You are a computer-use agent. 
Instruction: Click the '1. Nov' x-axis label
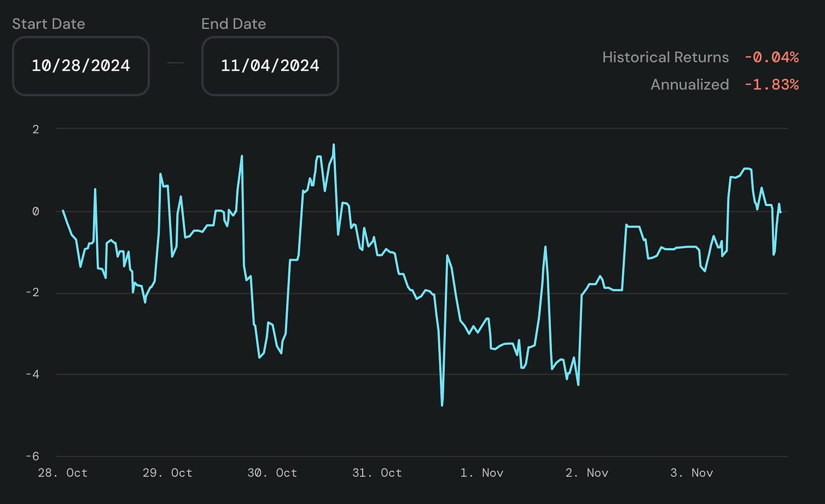pos(482,473)
